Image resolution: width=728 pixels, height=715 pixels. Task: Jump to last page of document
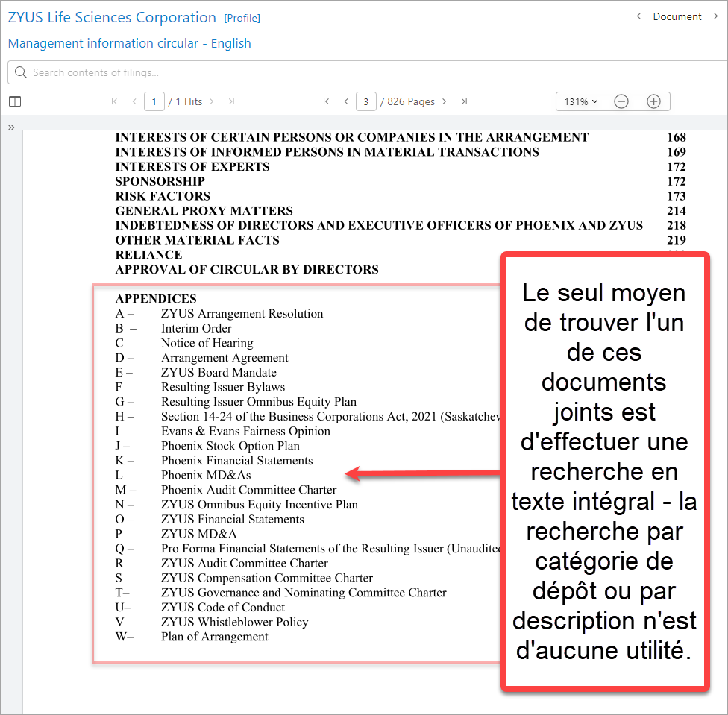tap(464, 101)
